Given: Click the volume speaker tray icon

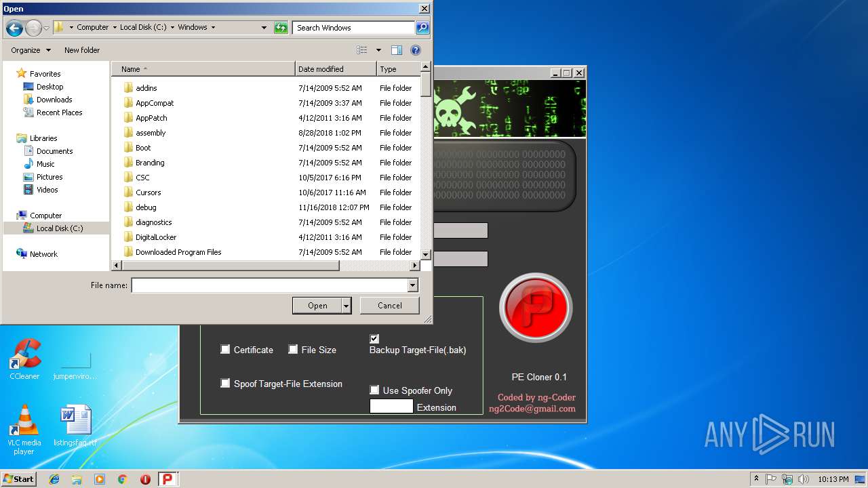Looking at the screenshot, I should [x=803, y=479].
